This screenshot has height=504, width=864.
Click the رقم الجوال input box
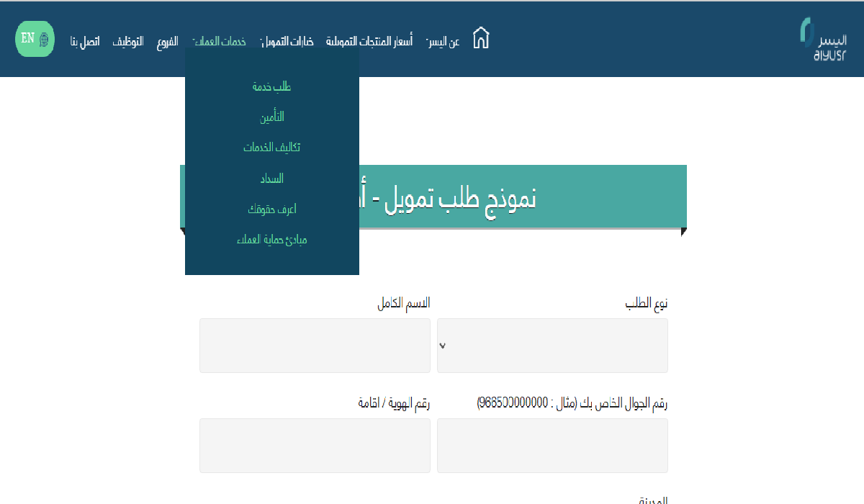coord(552,446)
